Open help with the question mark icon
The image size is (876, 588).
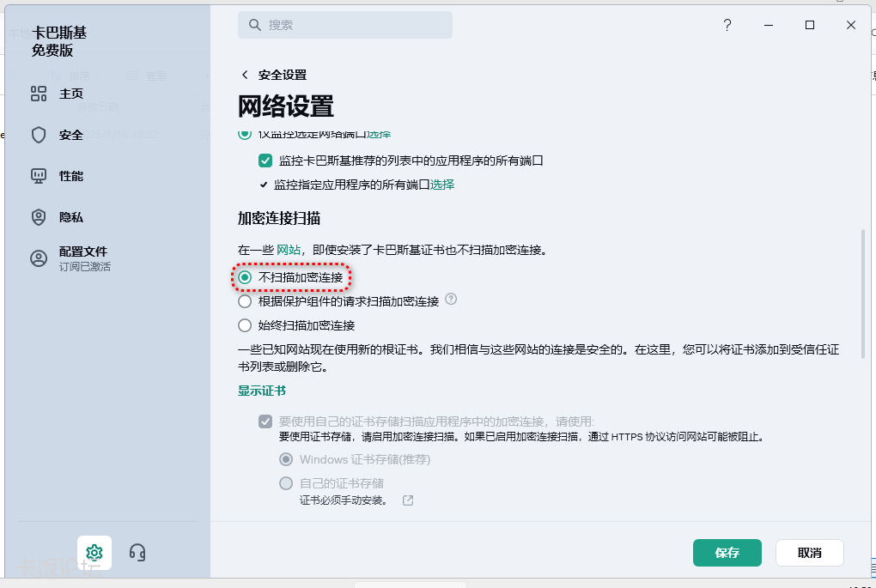727,25
